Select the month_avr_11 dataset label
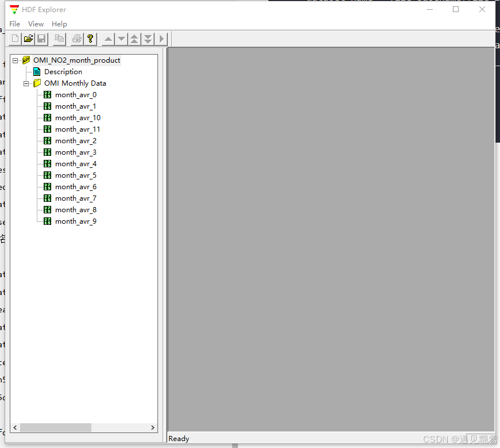This screenshot has width=500, height=448. coord(78,129)
